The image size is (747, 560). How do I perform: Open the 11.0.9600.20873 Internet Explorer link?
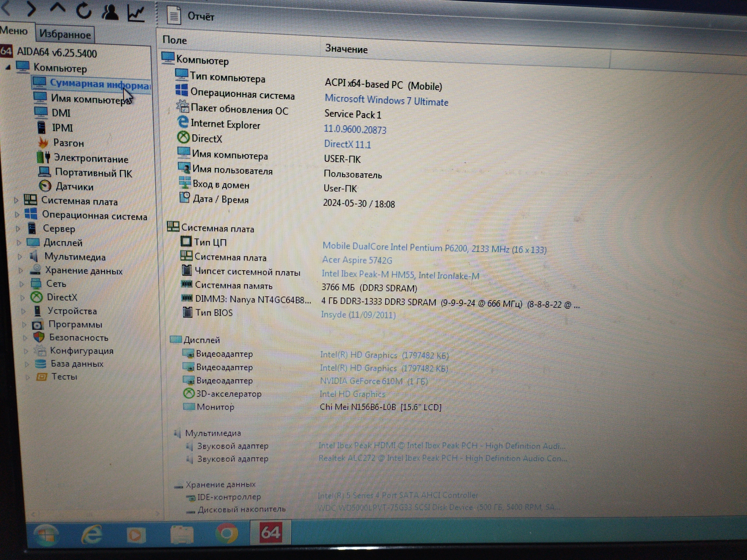coord(355,129)
